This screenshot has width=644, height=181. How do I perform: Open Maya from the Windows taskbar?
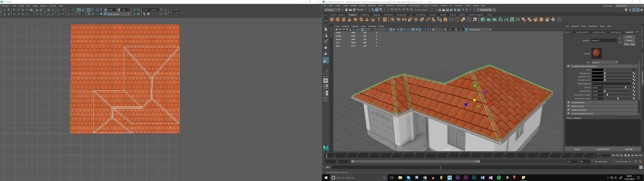coord(449,177)
